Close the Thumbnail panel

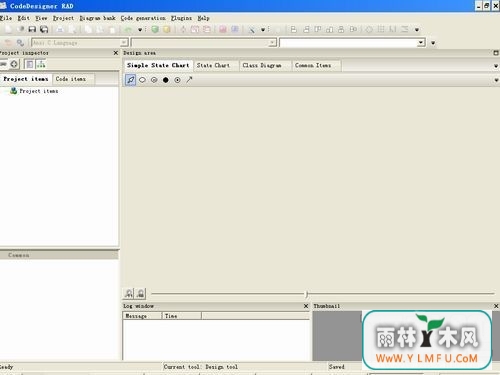pos(496,306)
